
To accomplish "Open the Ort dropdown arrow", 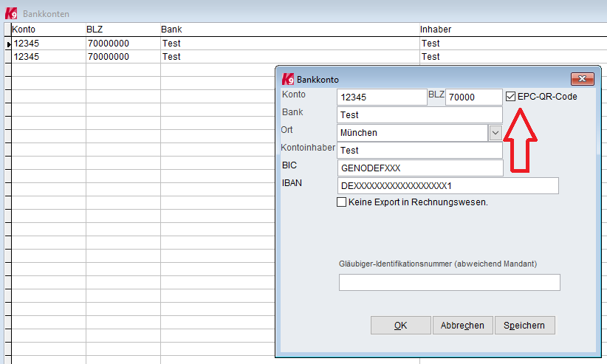I will pos(495,133).
